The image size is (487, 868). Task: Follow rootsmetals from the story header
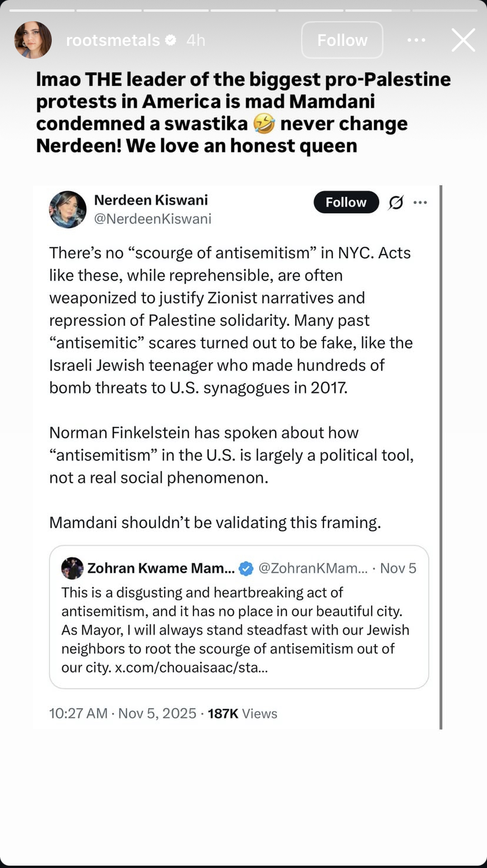pyautogui.click(x=342, y=40)
